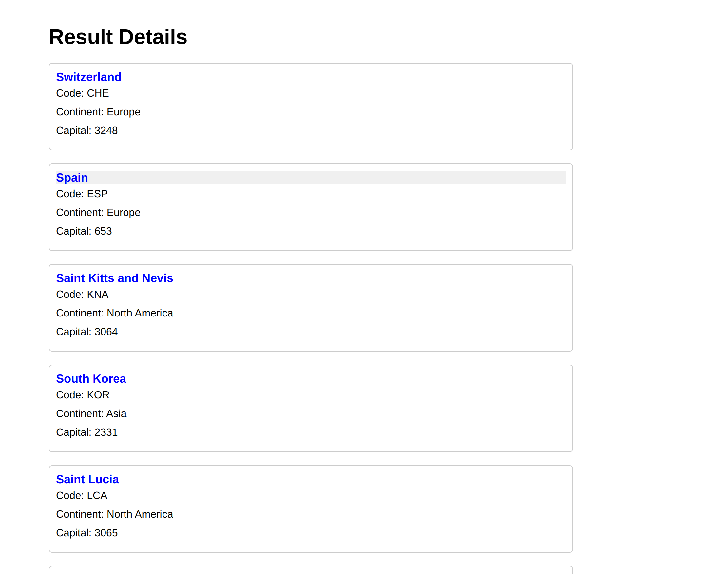The width and height of the screenshot is (728, 574).
Task: Select the Code: CHE text for Switzerland
Action: click(x=82, y=93)
